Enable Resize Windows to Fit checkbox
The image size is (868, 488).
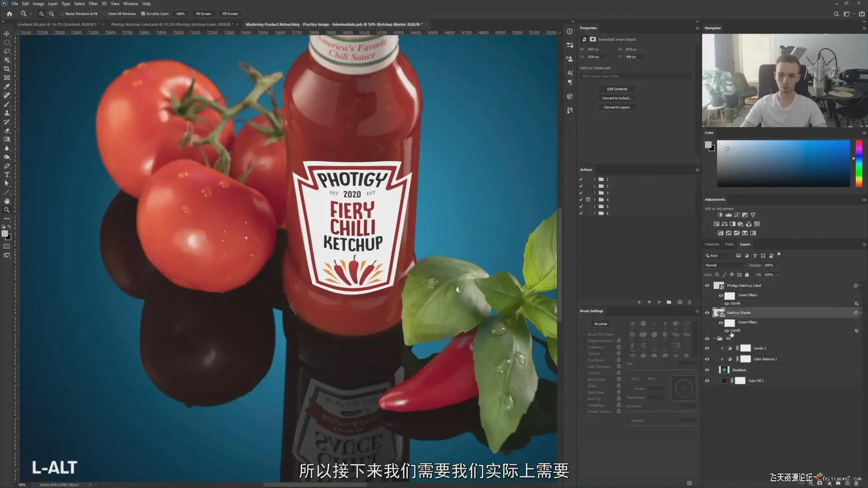click(62, 14)
